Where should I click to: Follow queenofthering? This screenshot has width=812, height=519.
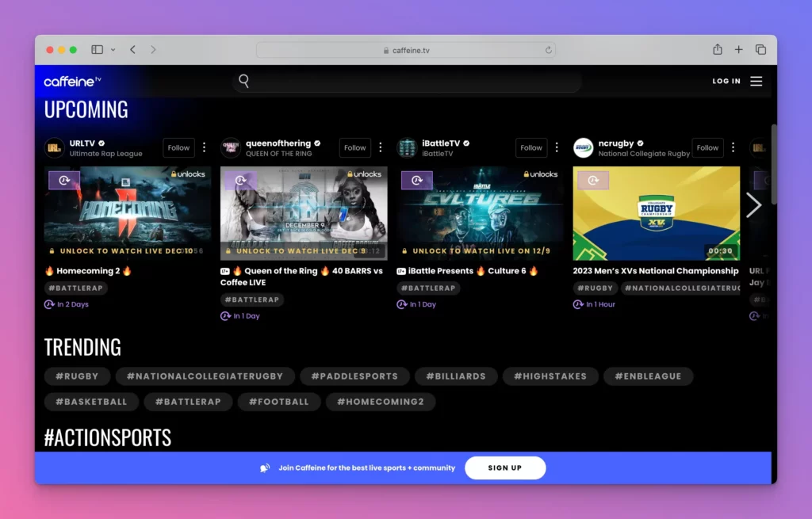(x=354, y=147)
